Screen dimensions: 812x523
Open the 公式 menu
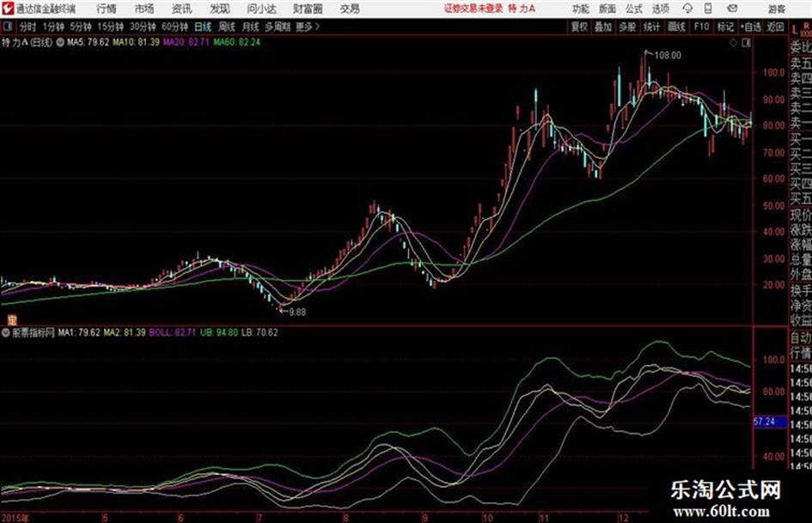coord(634,9)
